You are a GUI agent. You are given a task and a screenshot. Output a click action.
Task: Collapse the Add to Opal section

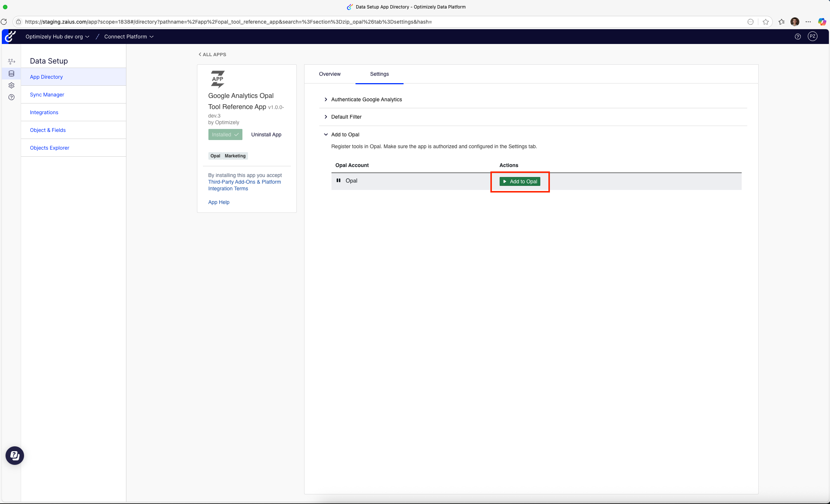[345, 134]
